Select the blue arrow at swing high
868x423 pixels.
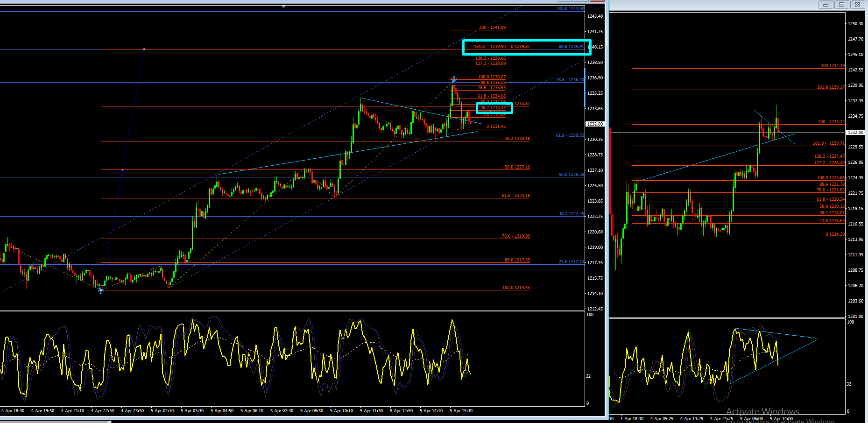tap(453, 79)
